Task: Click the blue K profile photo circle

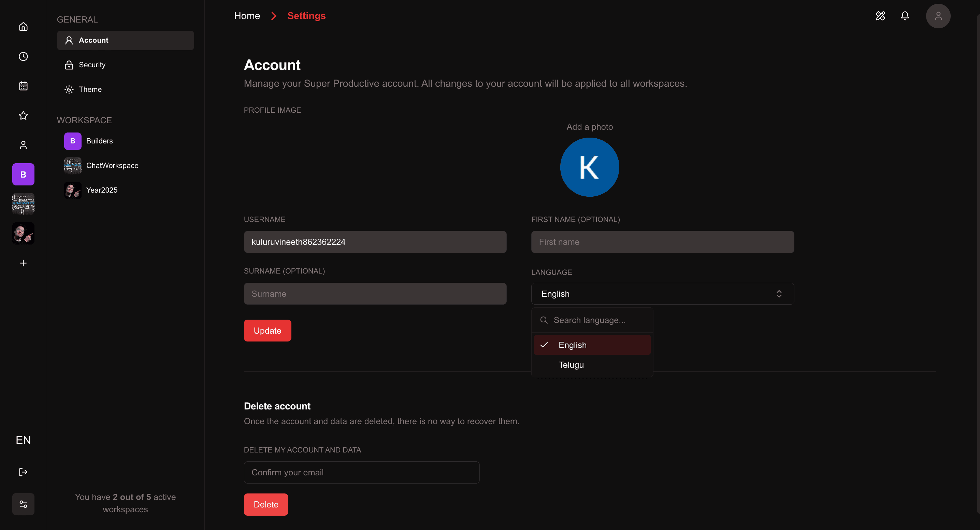Action: pos(589,167)
